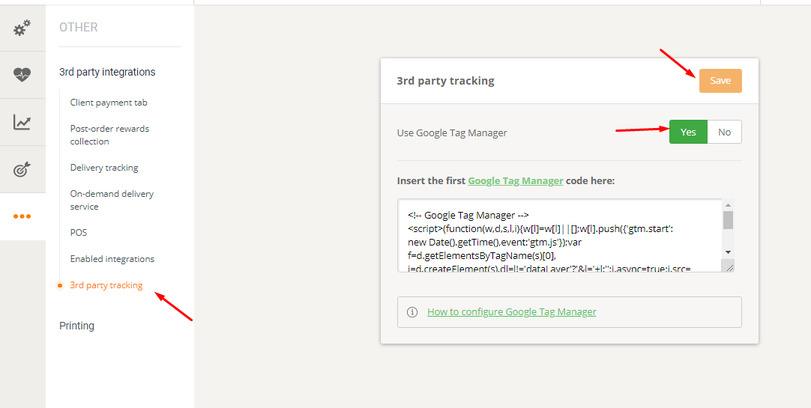The height and width of the screenshot is (408, 811).
Task: Open the line chart reports icon
Action: [x=22, y=122]
